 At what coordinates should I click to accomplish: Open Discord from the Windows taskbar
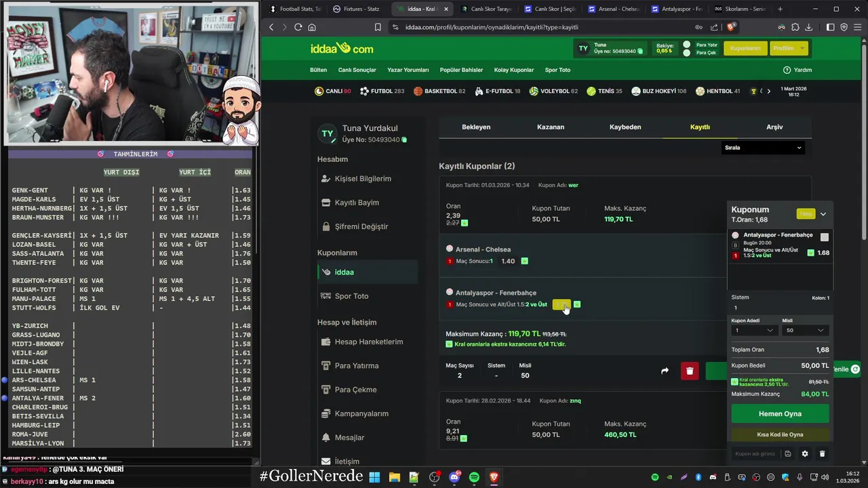(454, 477)
